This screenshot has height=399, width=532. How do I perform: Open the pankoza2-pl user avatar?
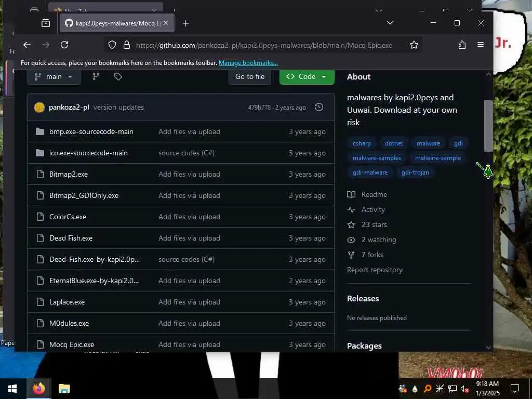point(39,108)
